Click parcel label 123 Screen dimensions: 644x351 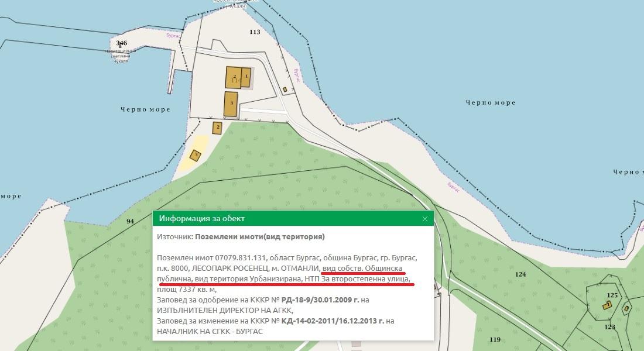tap(610, 327)
